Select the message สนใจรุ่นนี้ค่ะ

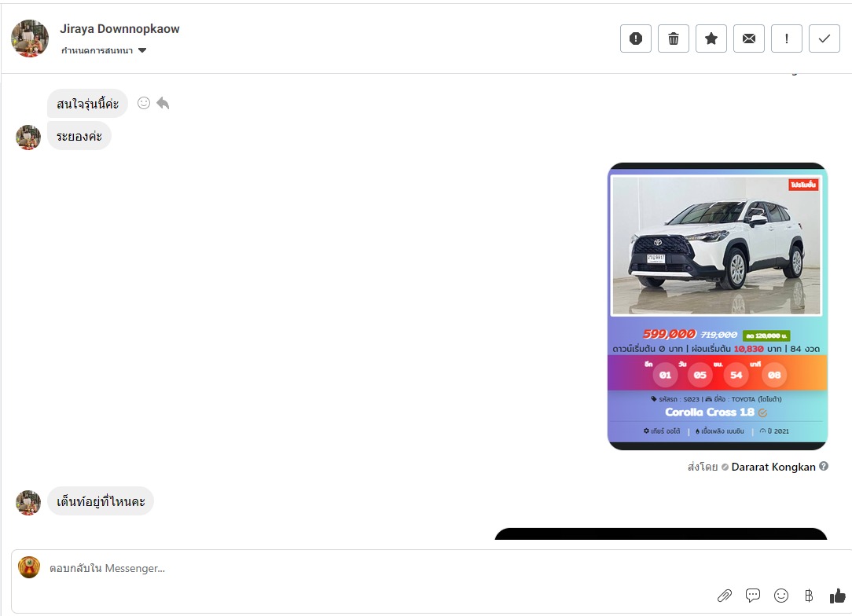click(87, 103)
